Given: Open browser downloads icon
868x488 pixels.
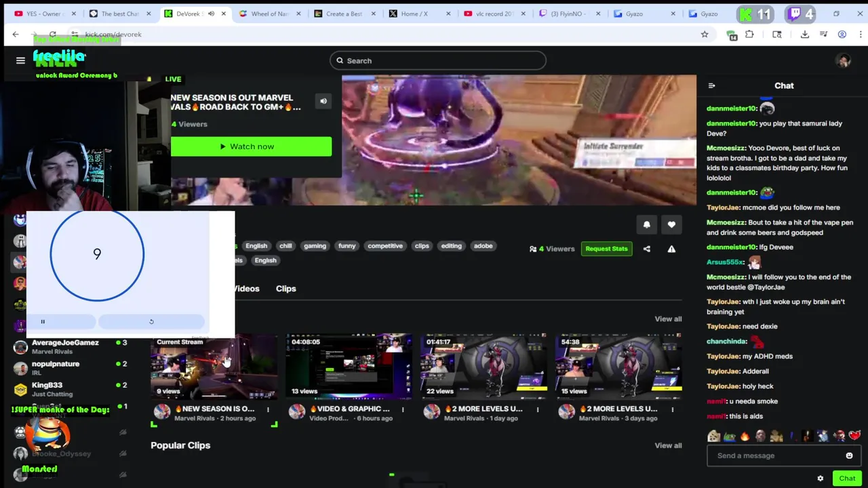Looking at the screenshot, I should point(805,34).
